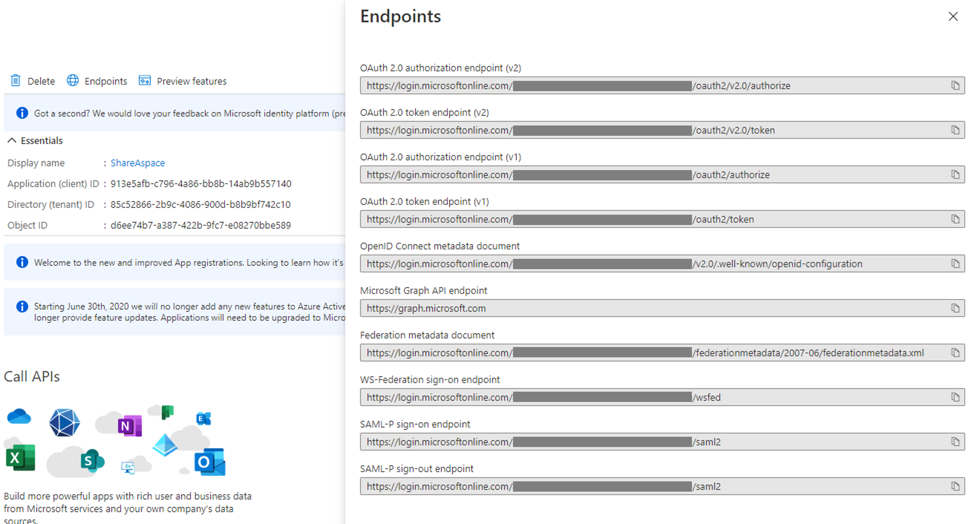Collapse the Essentials section
Viewport: 980px width, 524px height.
[12, 140]
